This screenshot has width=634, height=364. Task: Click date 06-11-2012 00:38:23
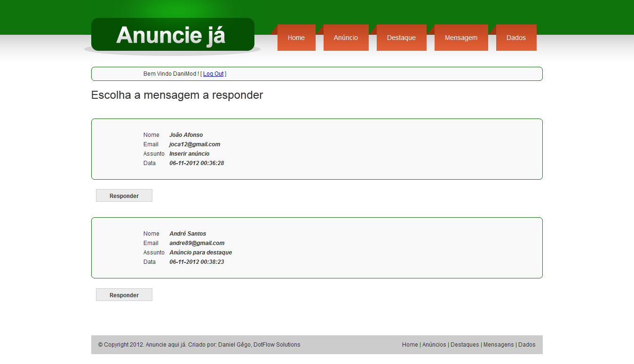pos(197,262)
